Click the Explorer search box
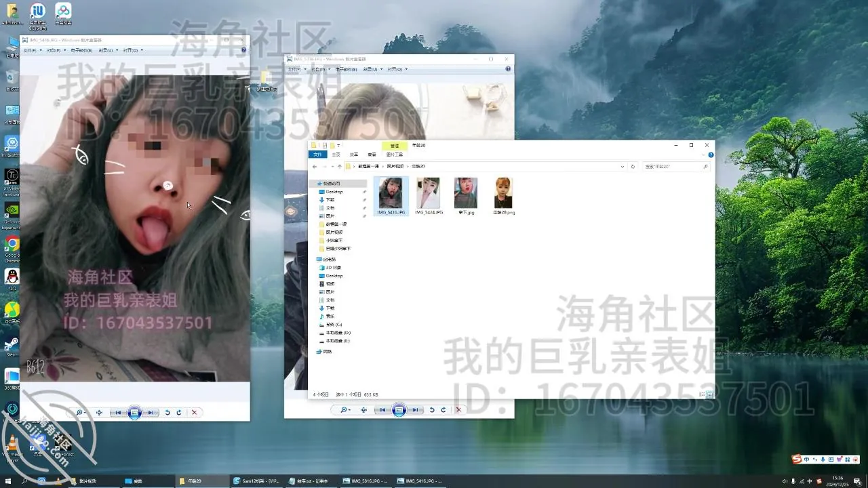868x488 pixels. point(675,166)
